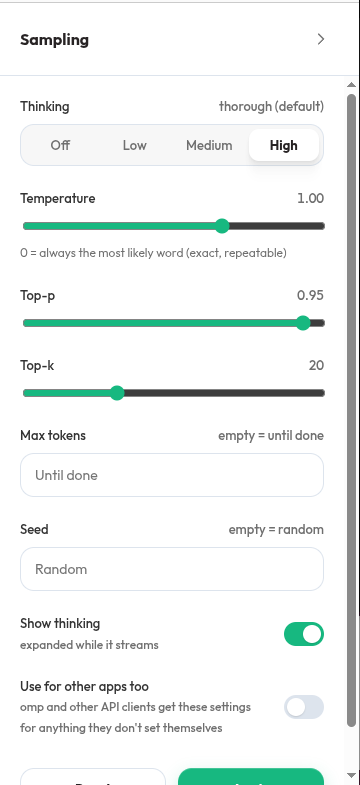Click the scrollbar up arrow
Image resolution: width=360 pixels, height=785 pixels.
click(351, 85)
